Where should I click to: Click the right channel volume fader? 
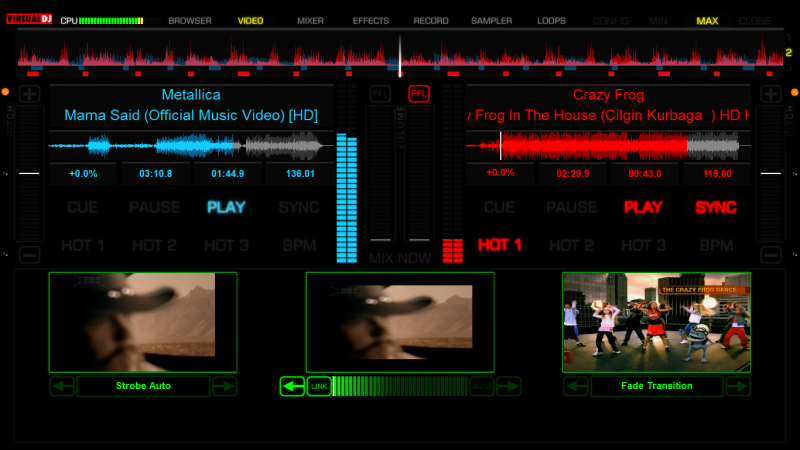pyautogui.click(x=419, y=173)
